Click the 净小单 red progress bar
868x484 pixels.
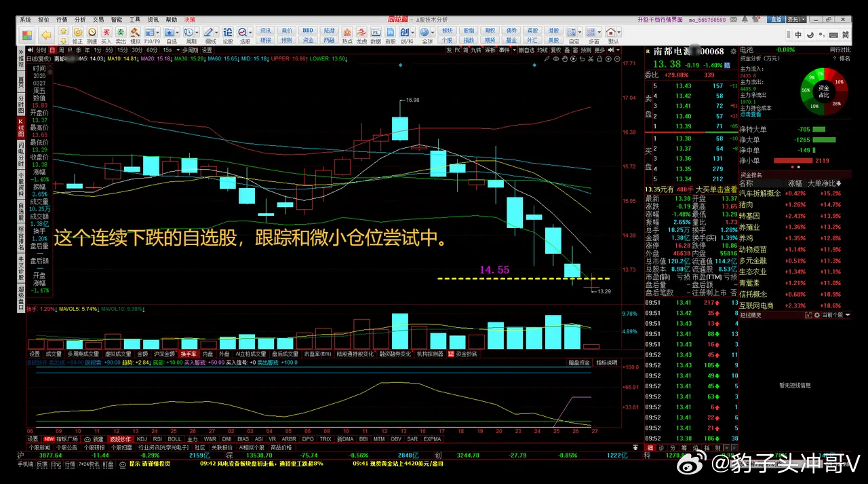click(x=792, y=161)
